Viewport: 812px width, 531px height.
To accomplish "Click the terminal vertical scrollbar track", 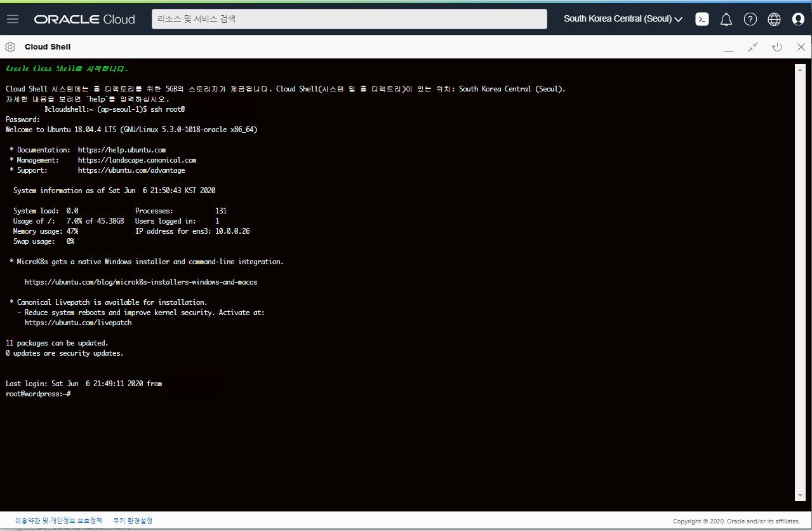I will tap(800, 282).
